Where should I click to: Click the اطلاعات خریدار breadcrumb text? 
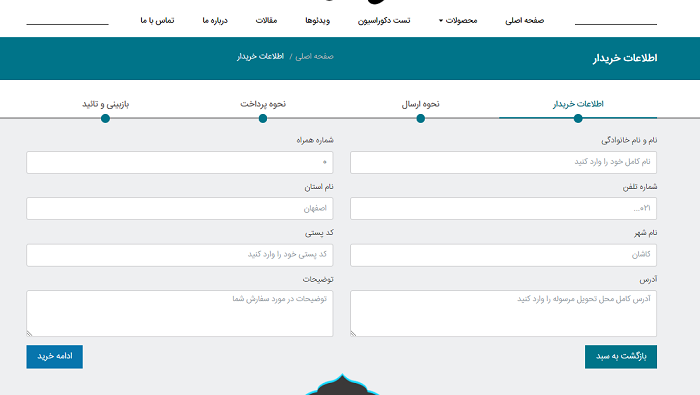coord(260,56)
